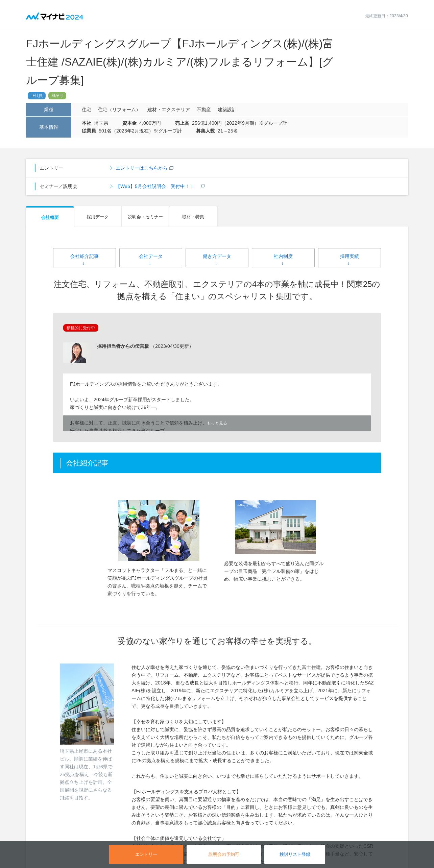Click the 住宅（リフォーム） industry text
This screenshot has height=868, width=434.
[x=119, y=110]
